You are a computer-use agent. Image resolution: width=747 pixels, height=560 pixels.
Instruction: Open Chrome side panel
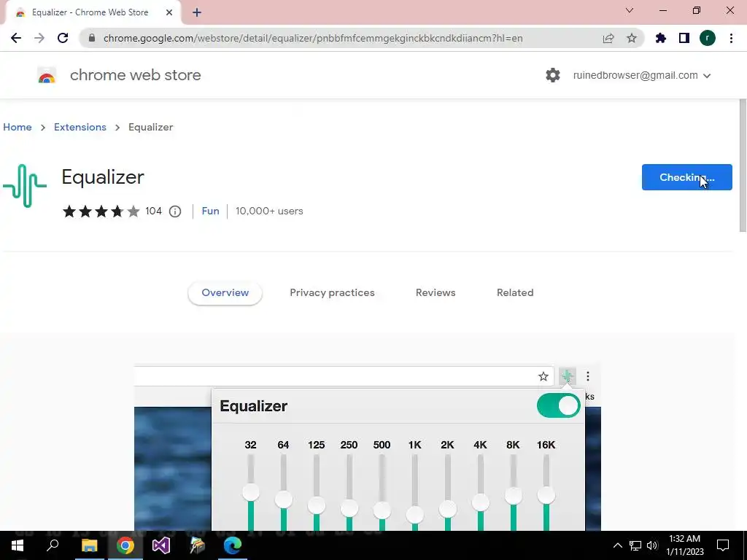tap(684, 38)
